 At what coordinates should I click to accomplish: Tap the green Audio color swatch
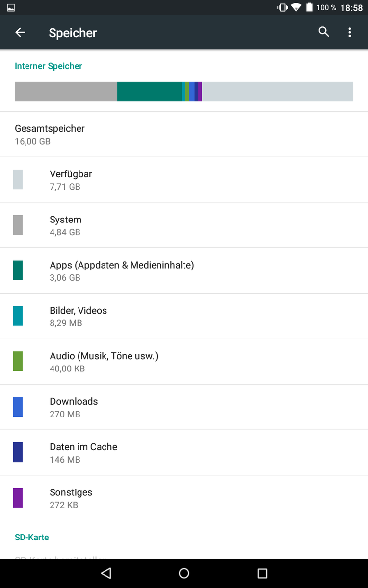(18, 361)
